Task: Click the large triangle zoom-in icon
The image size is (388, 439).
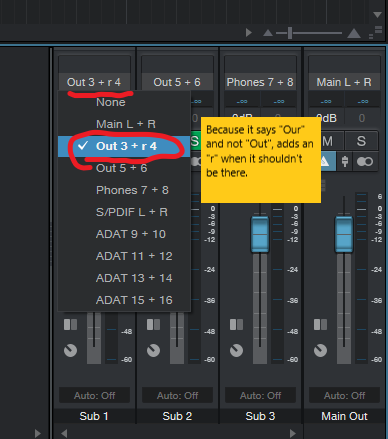Action: click(x=354, y=33)
